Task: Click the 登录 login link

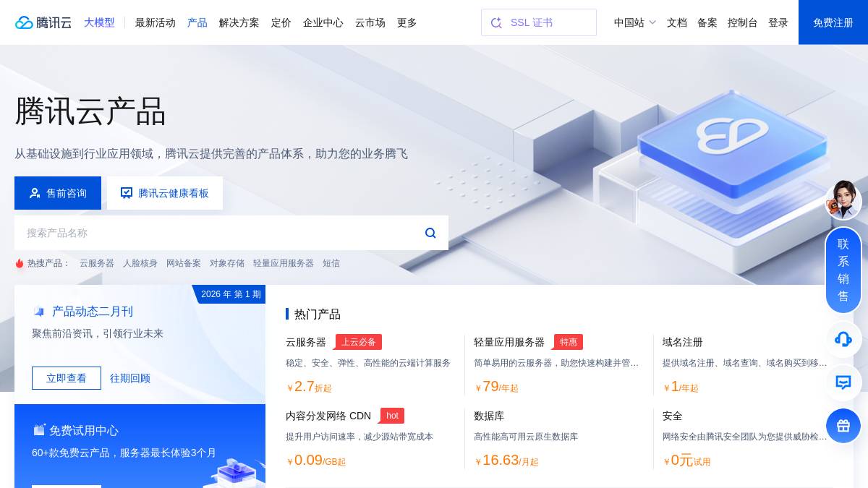Action: pos(778,22)
